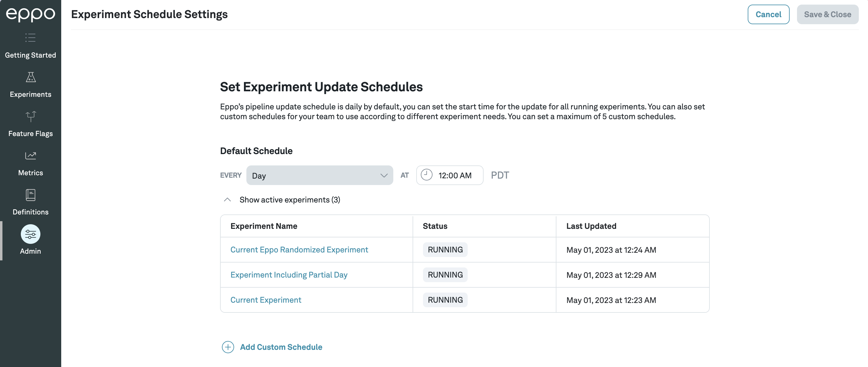This screenshot has height=367, width=868.
Task: Click Add Custom Schedule
Action: (x=281, y=347)
